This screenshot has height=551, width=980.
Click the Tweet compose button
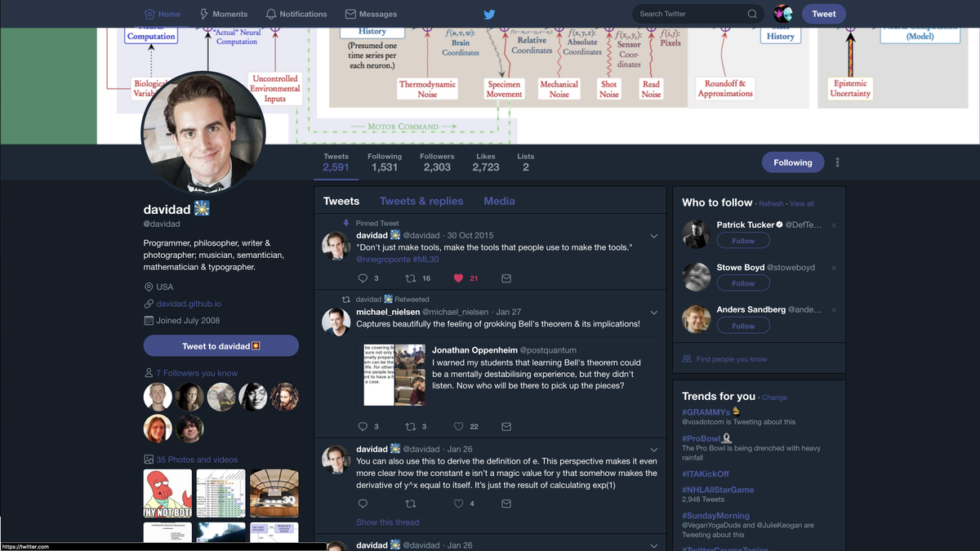coord(824,14)
